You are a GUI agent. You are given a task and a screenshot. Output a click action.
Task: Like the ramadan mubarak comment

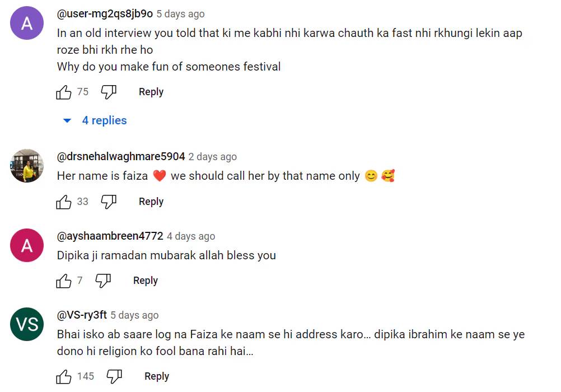(64, 281)
